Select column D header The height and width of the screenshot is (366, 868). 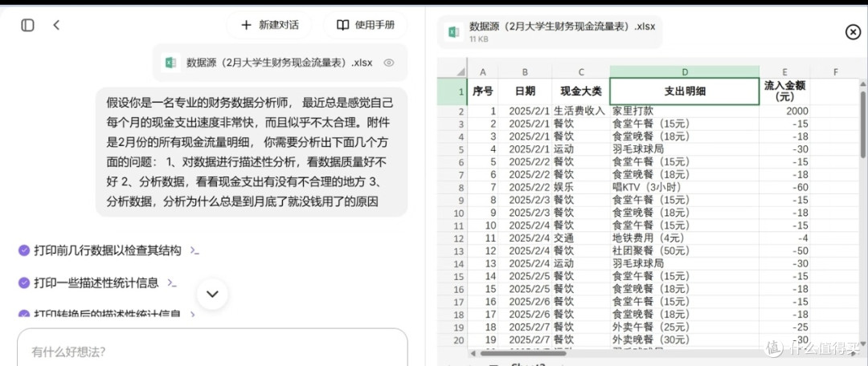(x=685, y=72)
